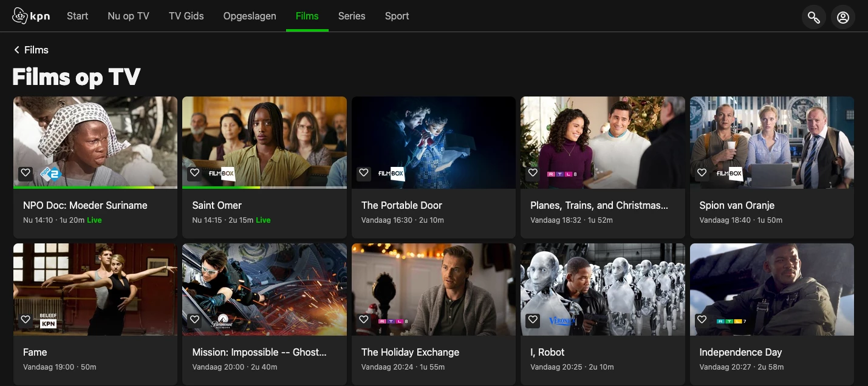Click RTL 8 logo on Planes, Trains card

[x=562, y=174]
